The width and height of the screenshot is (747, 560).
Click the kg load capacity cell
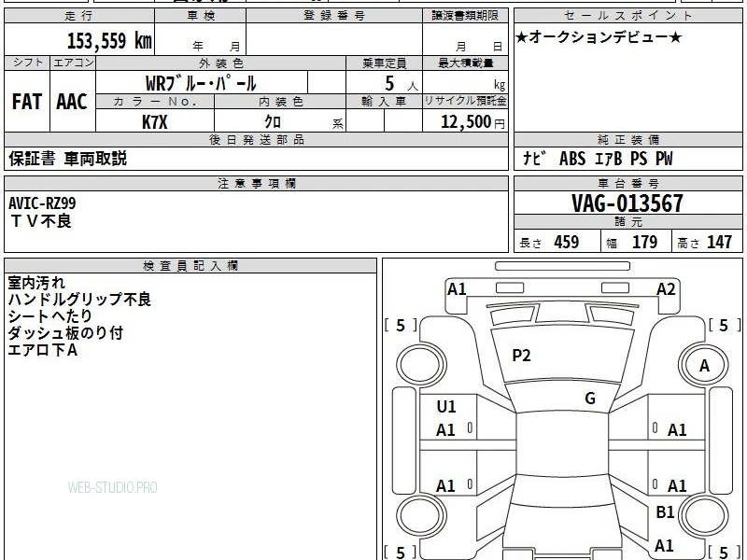465,83
